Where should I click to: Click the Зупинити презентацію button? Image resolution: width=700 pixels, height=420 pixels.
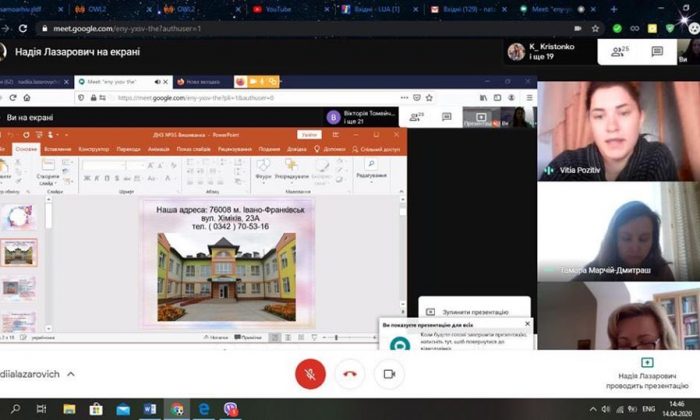[468, 311]
